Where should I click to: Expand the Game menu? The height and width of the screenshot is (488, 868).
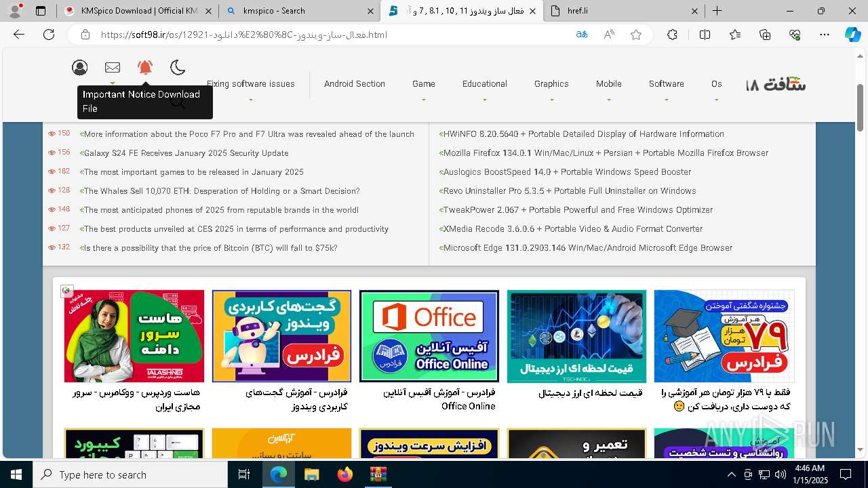click(x=423, y=84)
